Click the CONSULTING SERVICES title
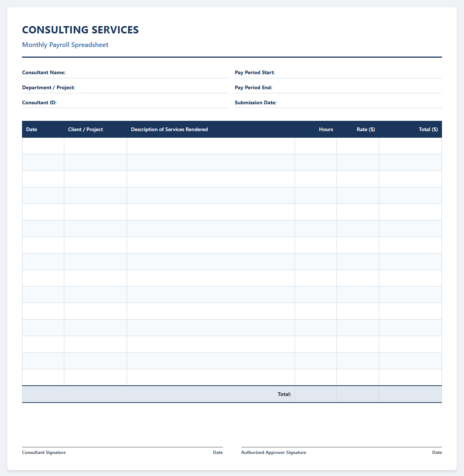464x476 pixels. 80,30
